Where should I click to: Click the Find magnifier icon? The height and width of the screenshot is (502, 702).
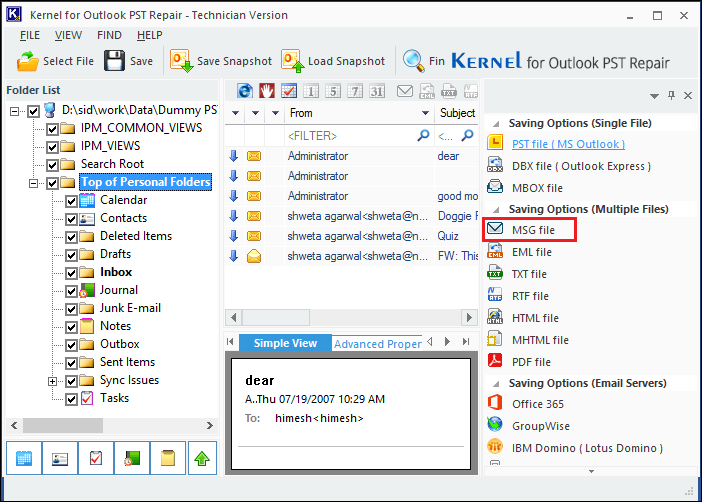coord(413,60)
